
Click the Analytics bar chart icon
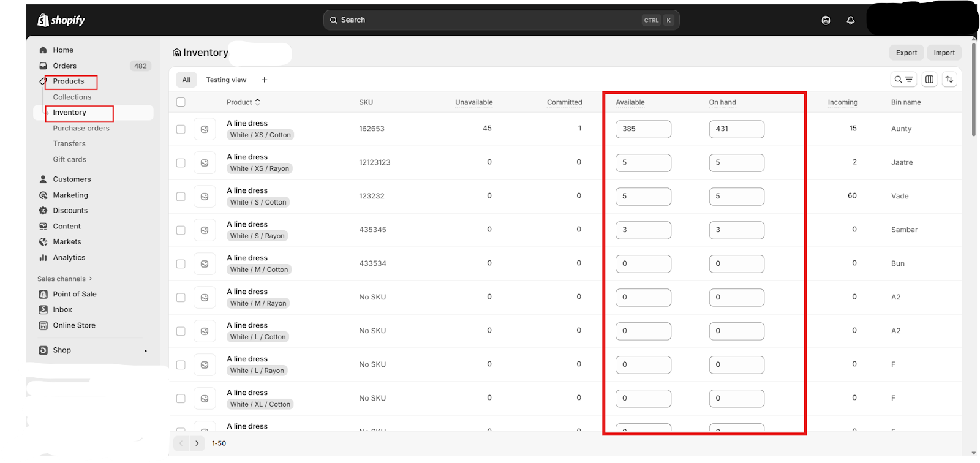[x=43, y=258]
